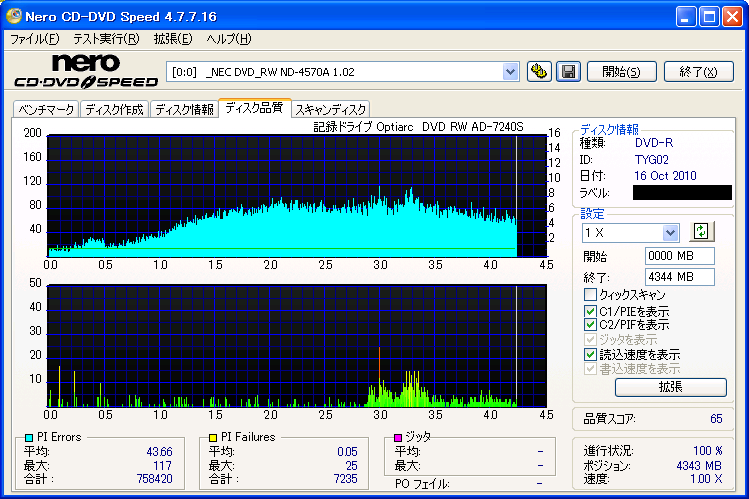This screenshot has width=749, height=499.
Task: Uncheck C1/PIEを表示 checkbox
Action: coord(590,311)
